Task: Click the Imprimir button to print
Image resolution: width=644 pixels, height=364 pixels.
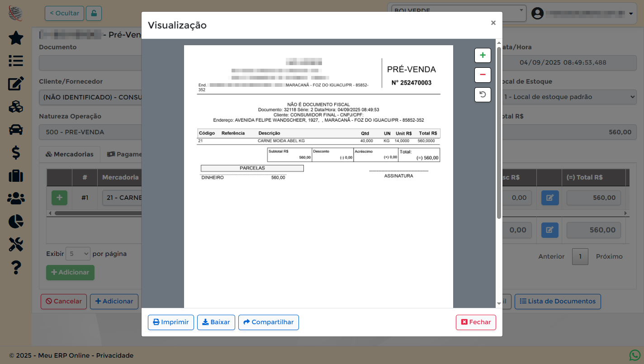Action: 170,322
